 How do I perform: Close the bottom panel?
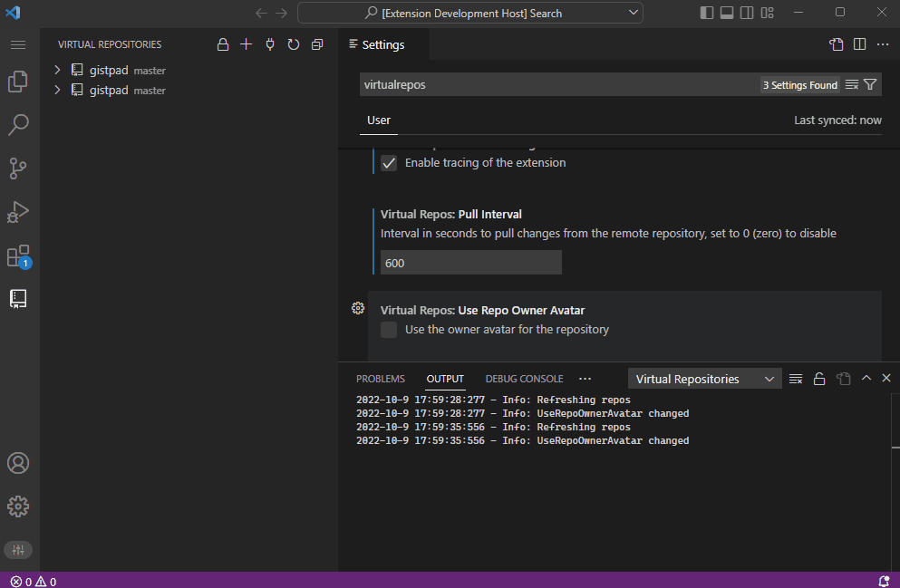pyautogui.click(x=886, y=378)
